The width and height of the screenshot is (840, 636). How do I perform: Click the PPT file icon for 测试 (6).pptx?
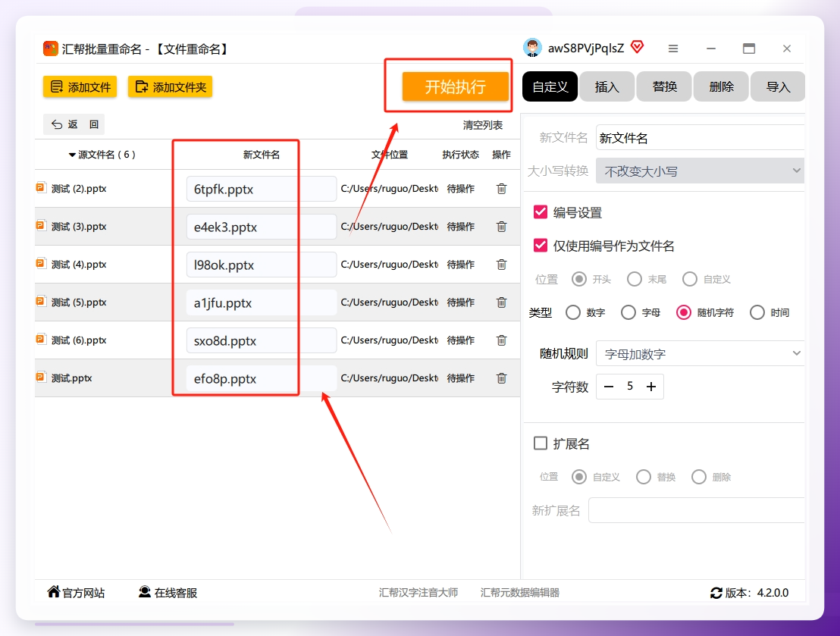point(41,339)
